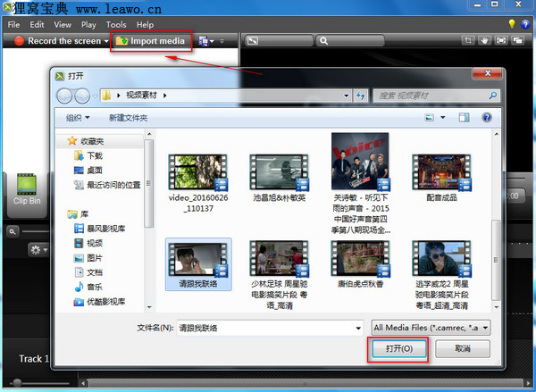Open the Clip Bin panel
536x392 pixels.
pos(27,189)
